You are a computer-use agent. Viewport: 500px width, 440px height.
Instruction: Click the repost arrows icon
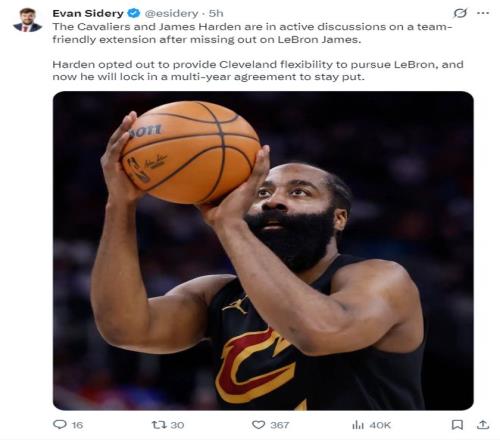(x=159, y=425)
